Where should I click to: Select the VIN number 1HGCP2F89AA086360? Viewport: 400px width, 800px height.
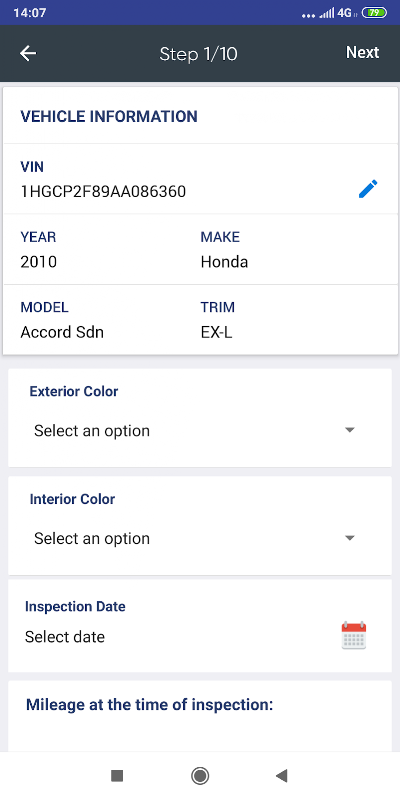[x=103, y=192]
